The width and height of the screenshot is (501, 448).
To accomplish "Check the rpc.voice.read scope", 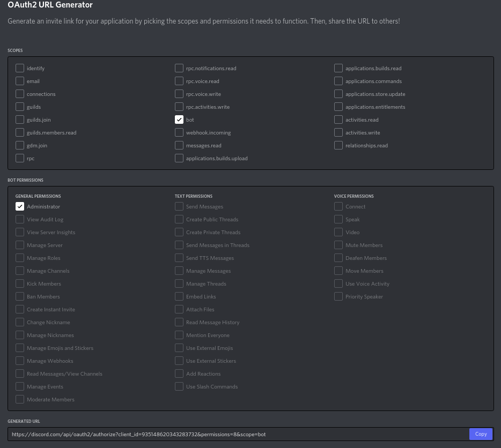I will click(x=179, y=81).
